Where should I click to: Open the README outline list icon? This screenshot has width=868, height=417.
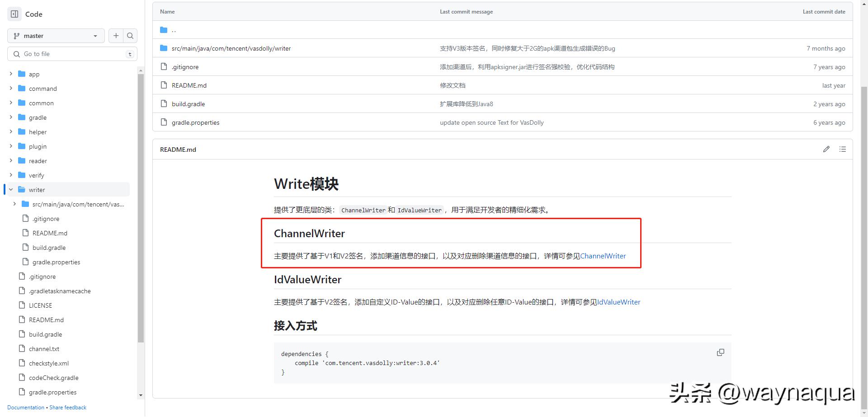[x=842, y=149]
